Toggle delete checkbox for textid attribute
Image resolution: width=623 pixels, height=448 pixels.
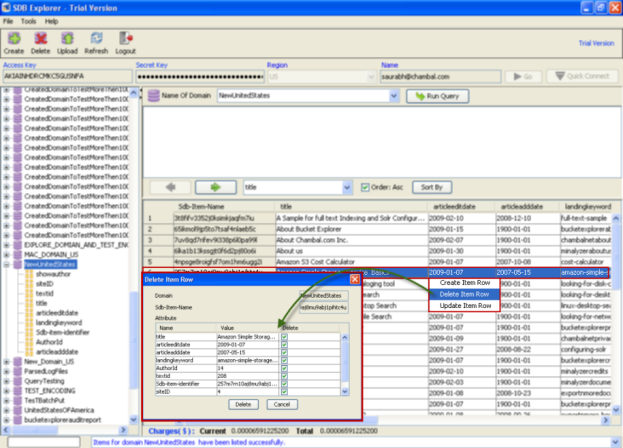[x=284, y=376]
